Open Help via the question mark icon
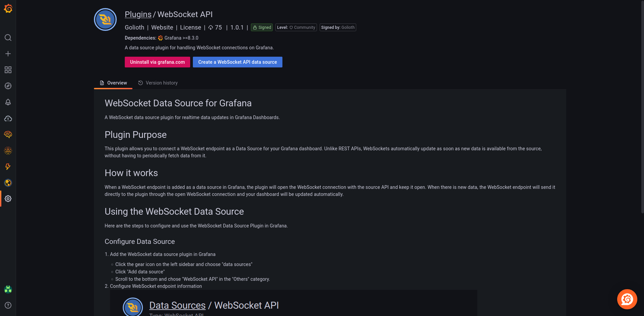The image size is (644, 316). point(8,305)
